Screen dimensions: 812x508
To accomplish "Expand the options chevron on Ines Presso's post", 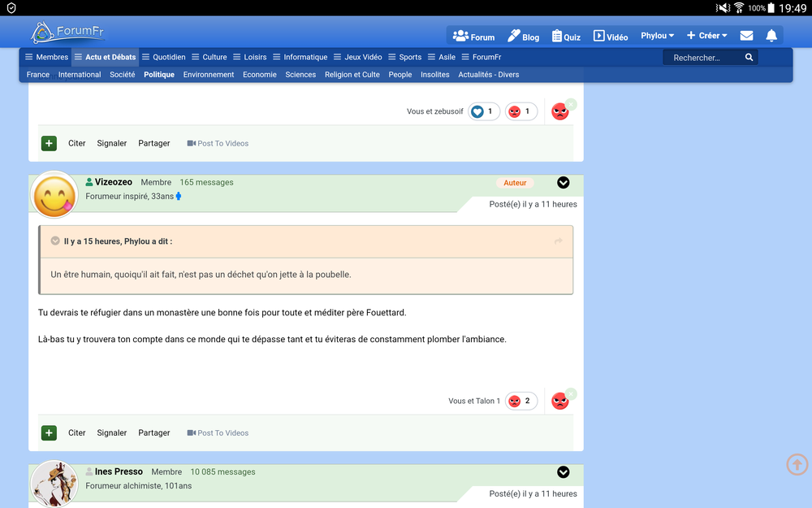I will [x=564, y=472].
